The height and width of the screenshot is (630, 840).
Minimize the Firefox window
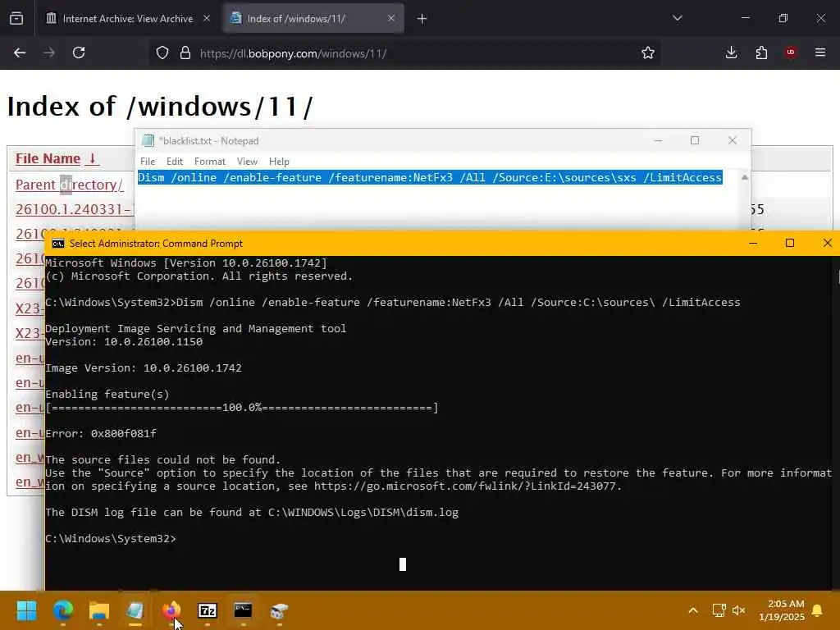(x=745, y=18)
